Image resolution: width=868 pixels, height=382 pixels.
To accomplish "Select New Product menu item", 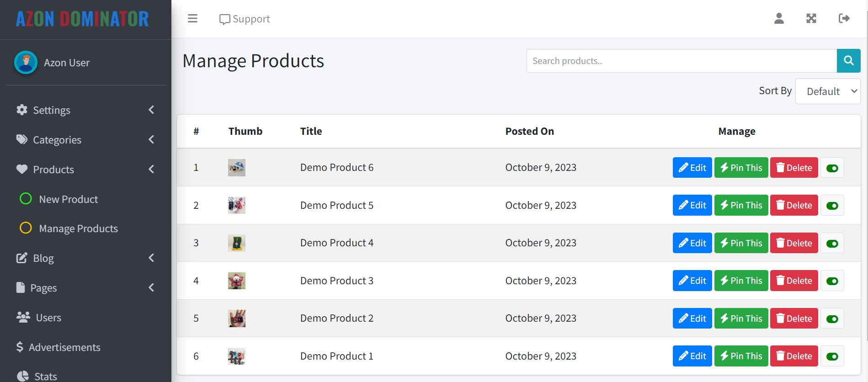I will pyautogui.click(x=68, y=199).
